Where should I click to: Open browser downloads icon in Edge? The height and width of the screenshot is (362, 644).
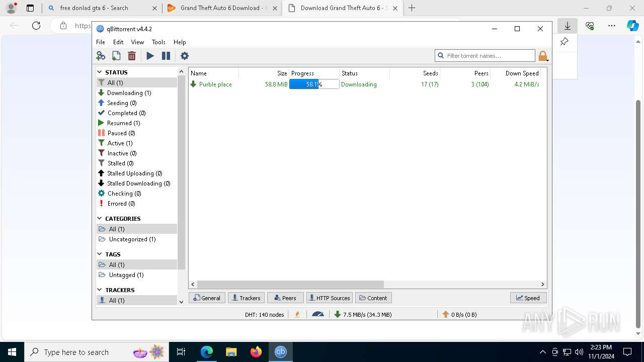(567, 25)
